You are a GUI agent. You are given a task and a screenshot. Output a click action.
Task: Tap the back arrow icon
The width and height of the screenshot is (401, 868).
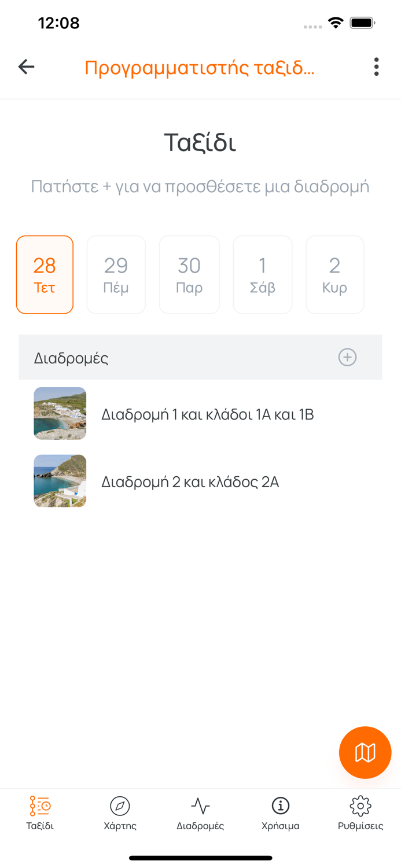27,67
